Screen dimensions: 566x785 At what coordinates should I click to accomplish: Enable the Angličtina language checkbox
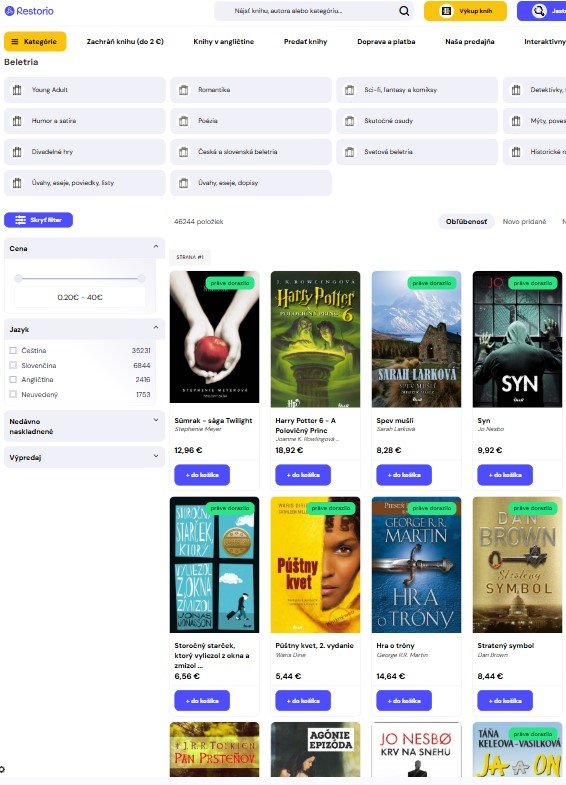[x=13, y=379]
